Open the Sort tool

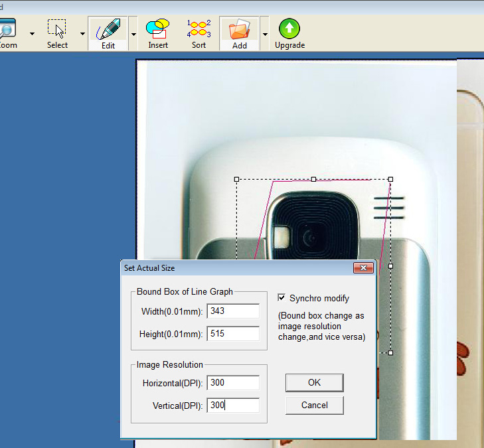[199, 30]
